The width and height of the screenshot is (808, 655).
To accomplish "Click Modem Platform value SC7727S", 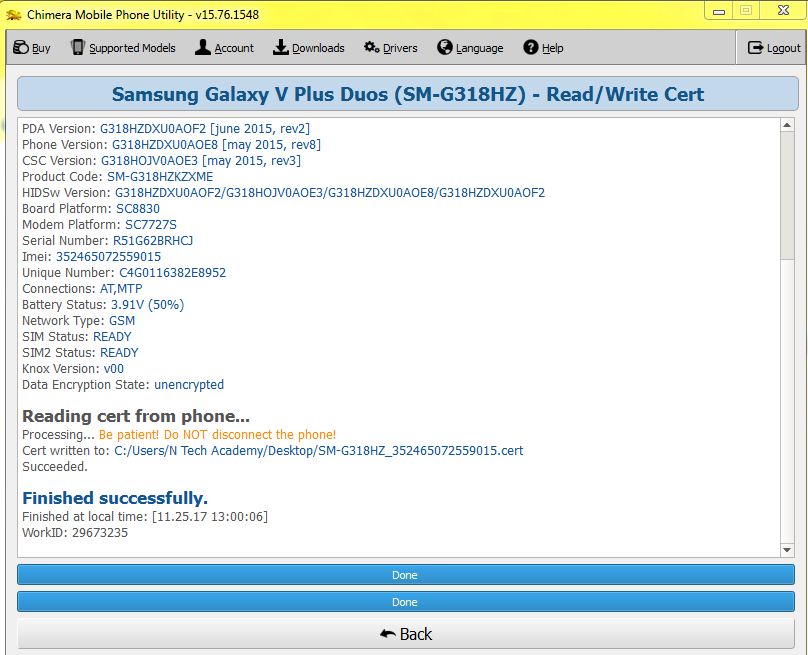I will click(150, 225).
